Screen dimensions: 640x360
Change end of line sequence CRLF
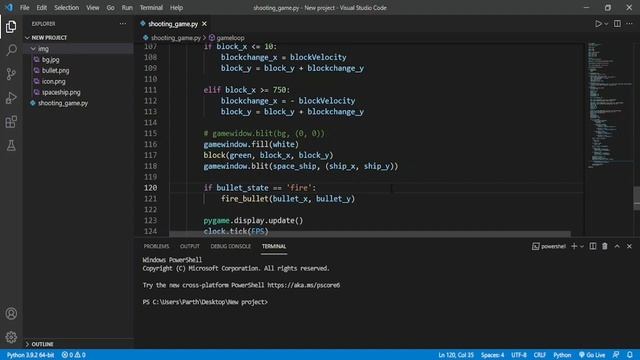coord(540,355)
